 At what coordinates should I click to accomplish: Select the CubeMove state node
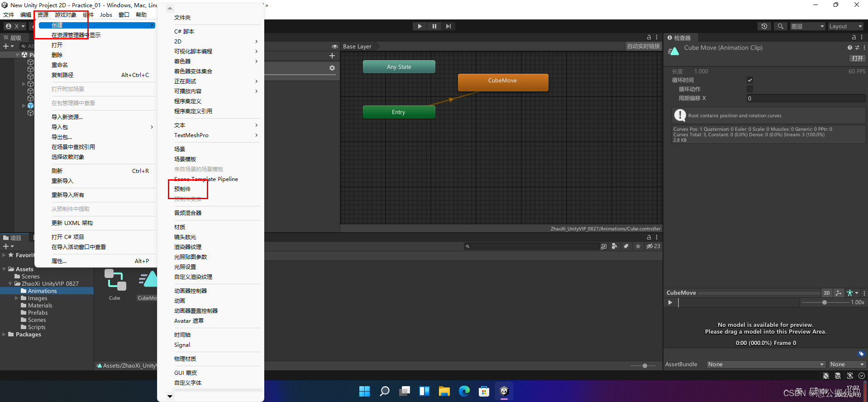point(503,82)
